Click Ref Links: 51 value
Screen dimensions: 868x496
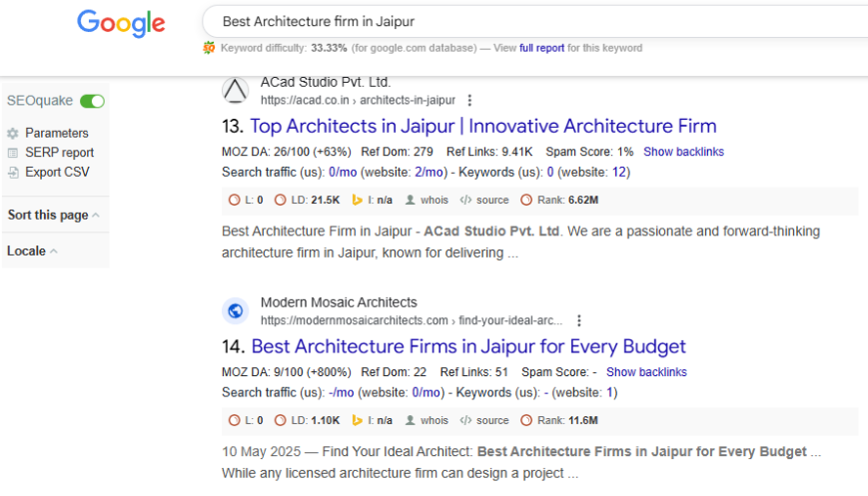pos(473,372)
